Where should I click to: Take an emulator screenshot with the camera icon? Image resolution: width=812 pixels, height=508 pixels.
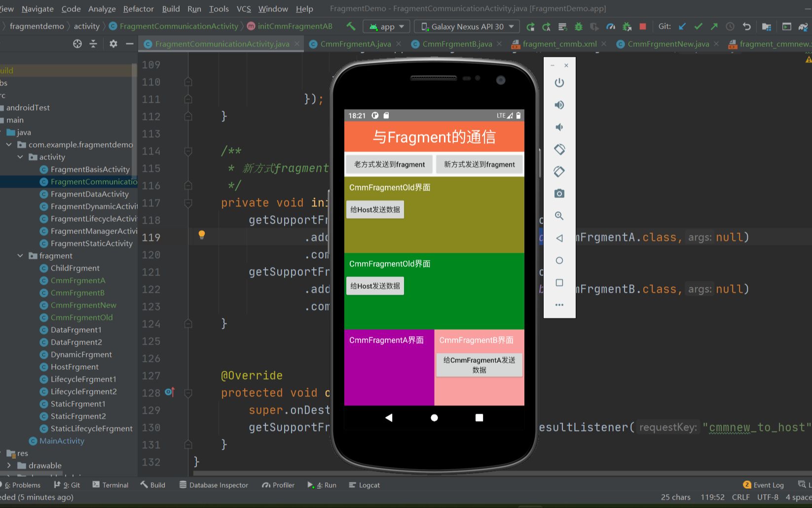coord(559,194)
